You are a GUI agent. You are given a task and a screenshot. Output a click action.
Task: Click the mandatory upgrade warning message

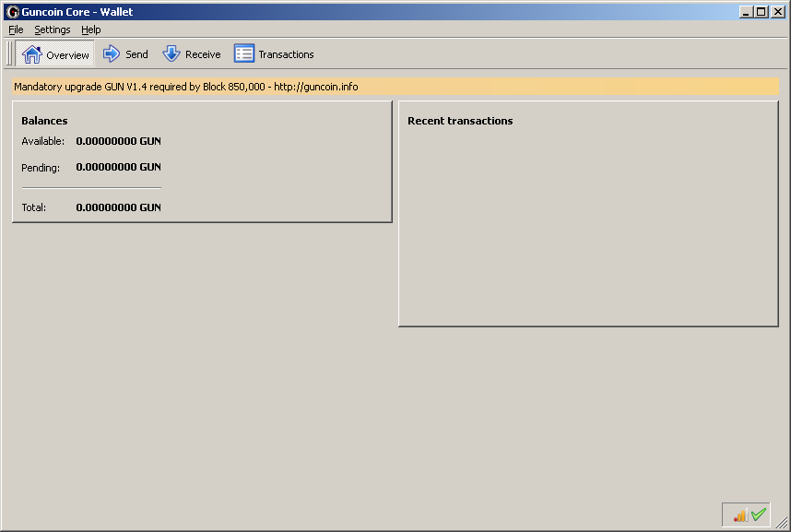tap(395, 87)
